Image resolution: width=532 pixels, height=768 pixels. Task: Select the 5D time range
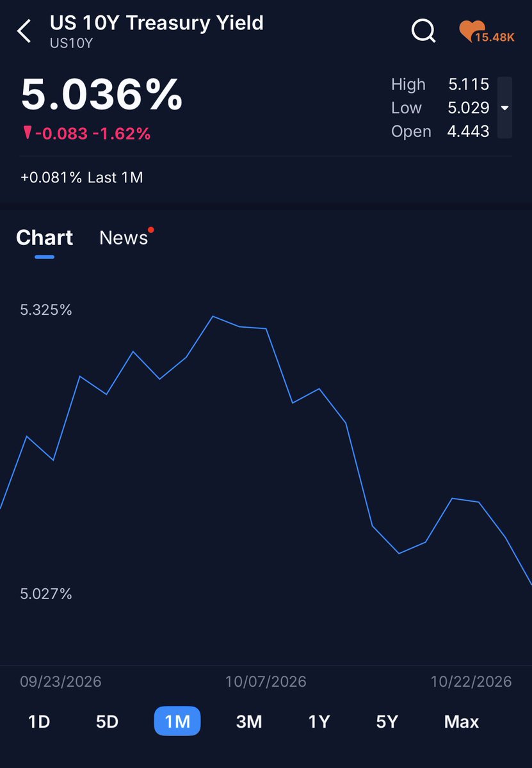[108, 721]
